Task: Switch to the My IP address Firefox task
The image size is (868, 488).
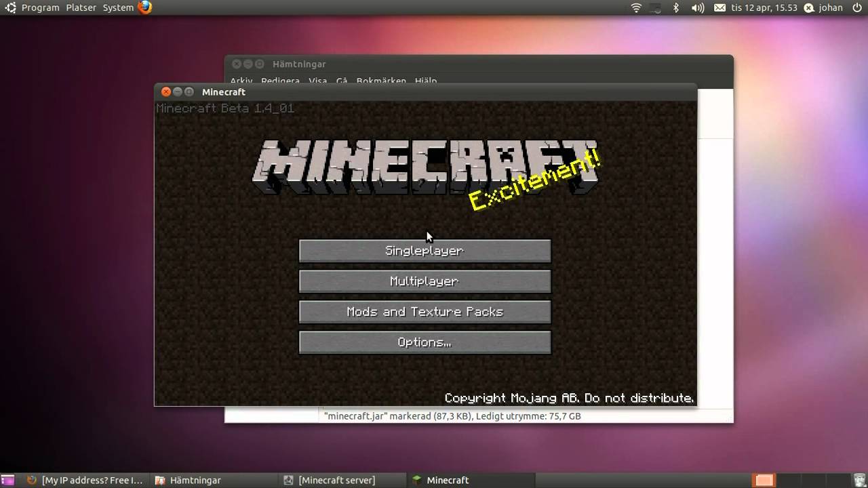Action: tap(85, 480)
